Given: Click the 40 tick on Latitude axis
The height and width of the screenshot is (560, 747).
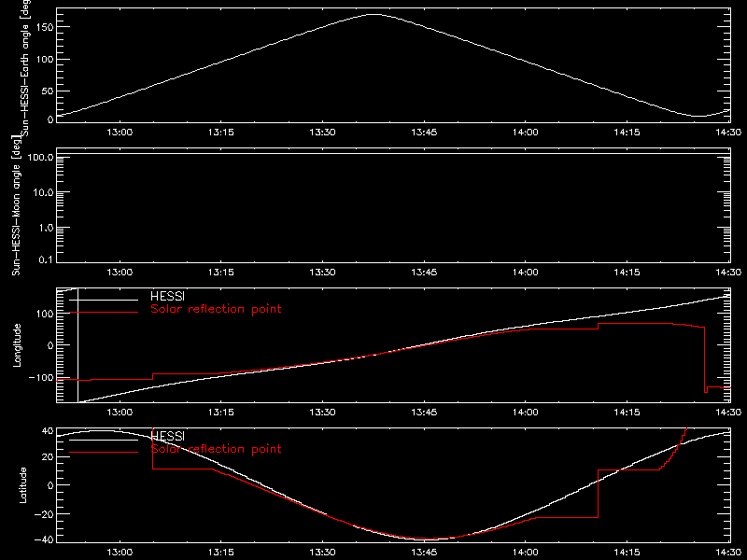Looking at the screenshot, I should 48,431.
